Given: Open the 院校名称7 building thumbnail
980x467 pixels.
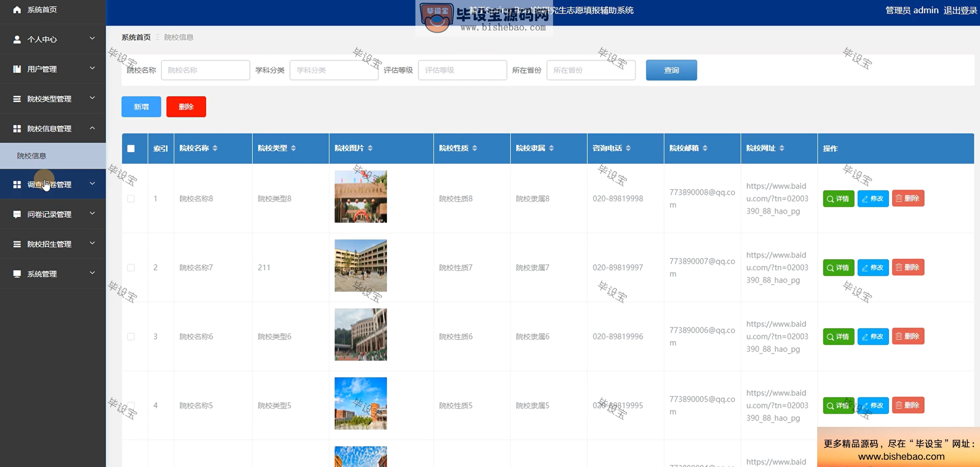Looking at the screenshot, I should (x=361, y=265).
